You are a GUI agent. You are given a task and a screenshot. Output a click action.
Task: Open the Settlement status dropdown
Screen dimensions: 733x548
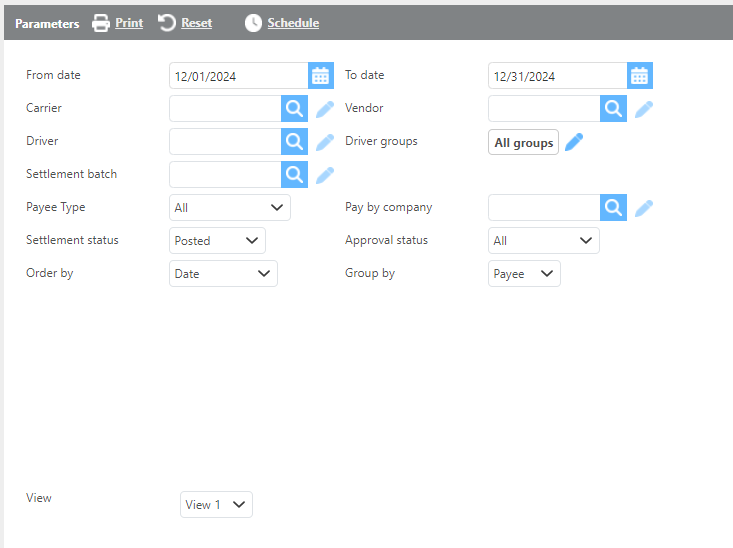[x=217, y=241]
